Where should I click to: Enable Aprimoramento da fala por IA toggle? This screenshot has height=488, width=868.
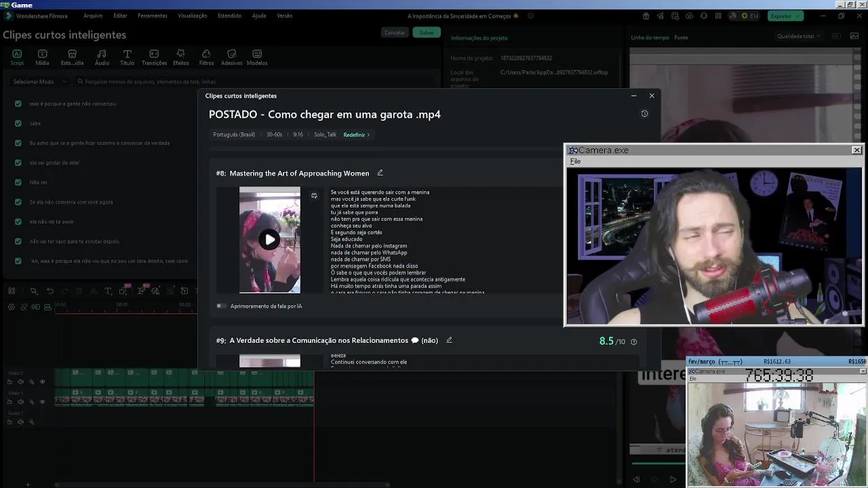(221, 306)
